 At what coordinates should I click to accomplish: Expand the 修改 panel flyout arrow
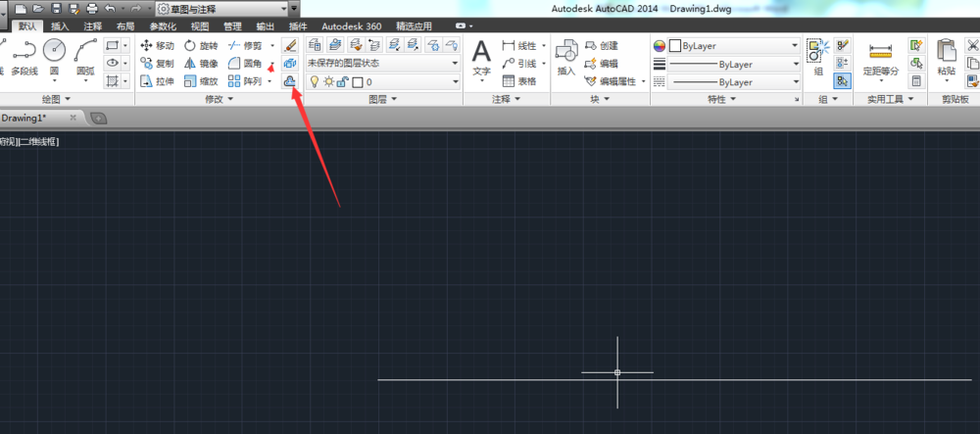tap(231, 99)
